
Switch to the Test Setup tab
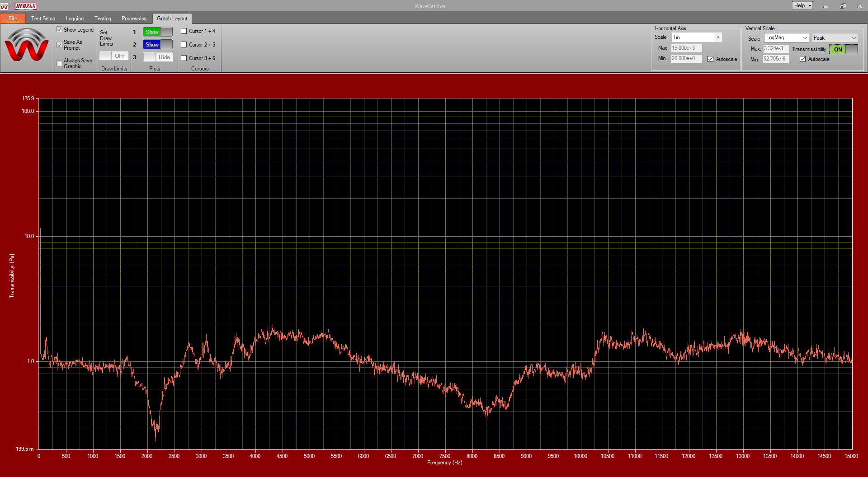pyautogui.click(x=43, y=19)
